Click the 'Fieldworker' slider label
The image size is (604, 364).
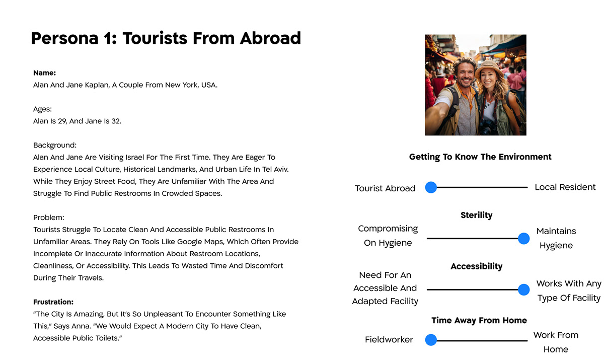coord(389,340)
